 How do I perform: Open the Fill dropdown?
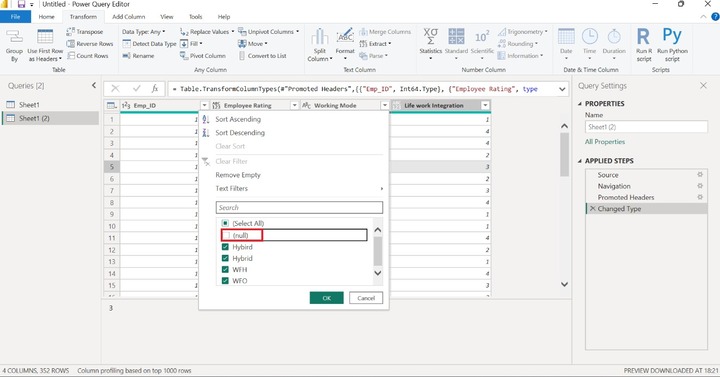(191, 44)
